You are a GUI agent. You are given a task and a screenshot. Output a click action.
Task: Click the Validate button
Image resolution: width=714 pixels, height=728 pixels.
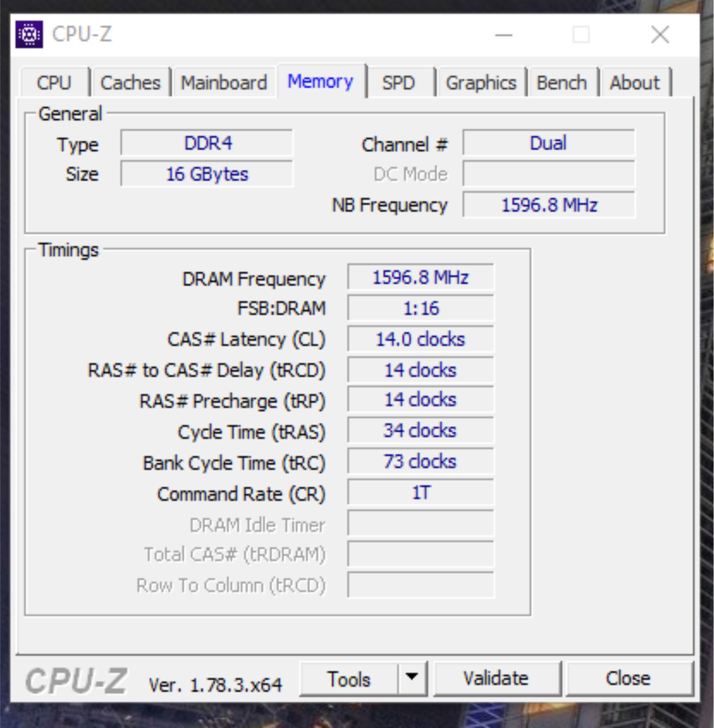(x=497, y=679)
